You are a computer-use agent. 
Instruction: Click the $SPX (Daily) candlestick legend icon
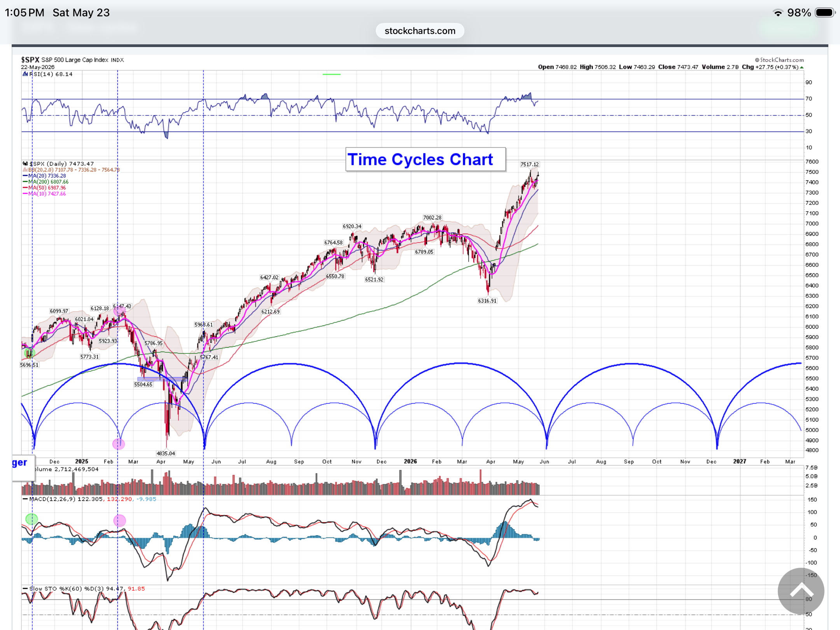pyautogui.click(x=25, y=164)
